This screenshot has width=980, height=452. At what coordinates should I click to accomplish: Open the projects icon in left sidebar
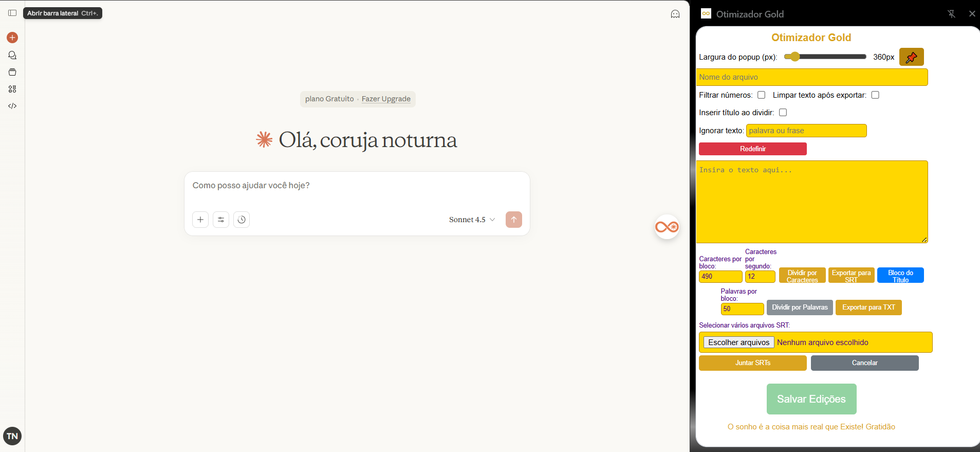pyautogui.click(x=12, y=72)
